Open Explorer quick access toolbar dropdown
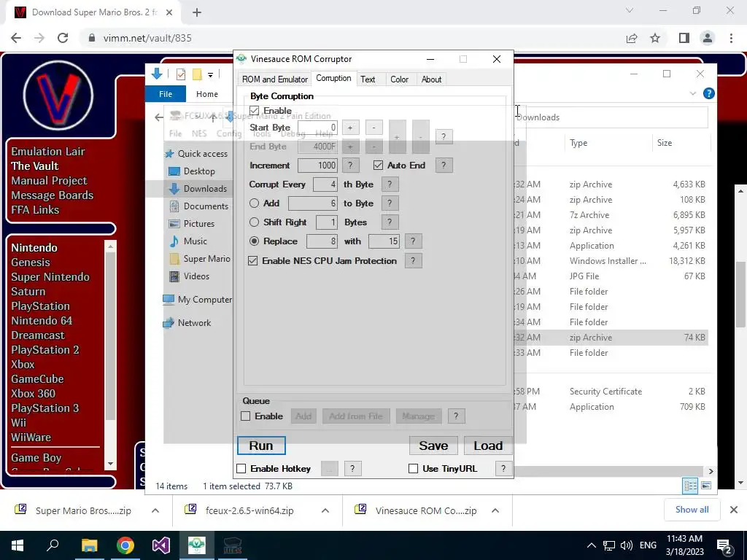Viewport: 747px width, 560px height. click(210, 75)
